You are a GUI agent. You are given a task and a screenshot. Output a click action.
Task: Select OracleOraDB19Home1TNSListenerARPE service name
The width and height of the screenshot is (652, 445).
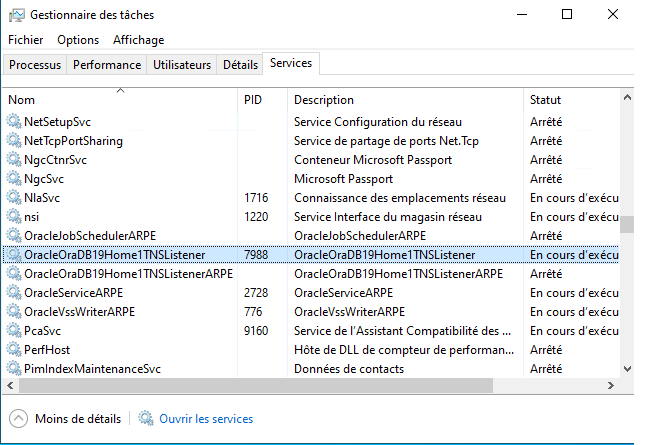click(128, 274)
